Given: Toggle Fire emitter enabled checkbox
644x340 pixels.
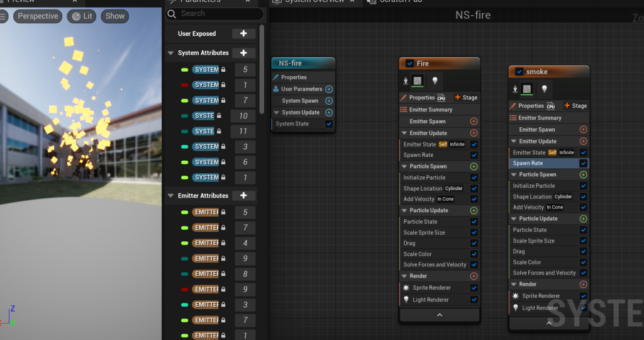Looking at the screenshot, I should [x=409, y=64].
